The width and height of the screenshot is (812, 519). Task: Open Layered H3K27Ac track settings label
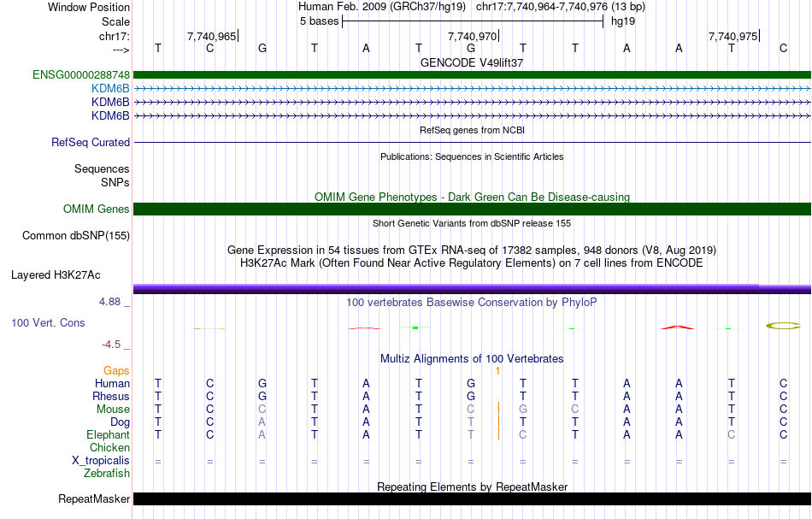(x=56, y=274)
